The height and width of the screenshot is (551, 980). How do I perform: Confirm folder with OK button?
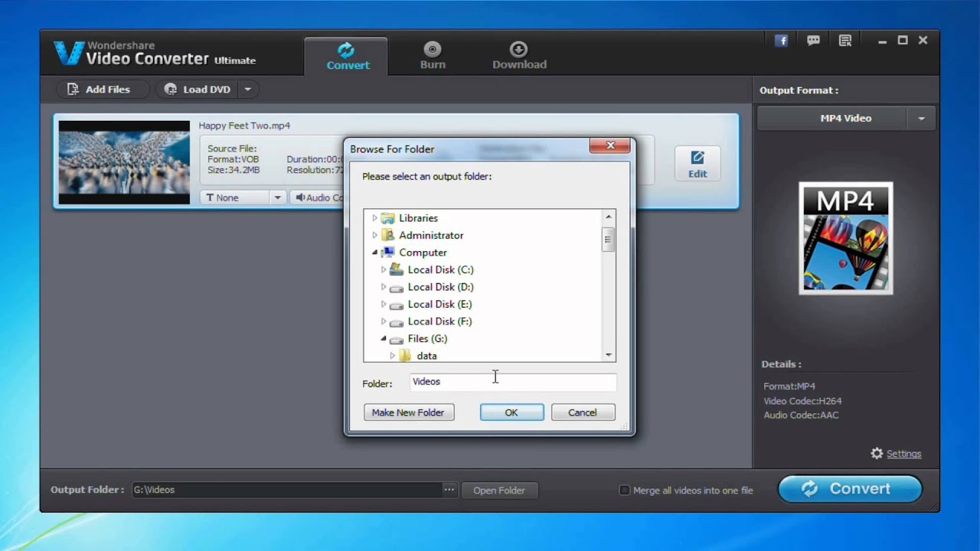511,412
